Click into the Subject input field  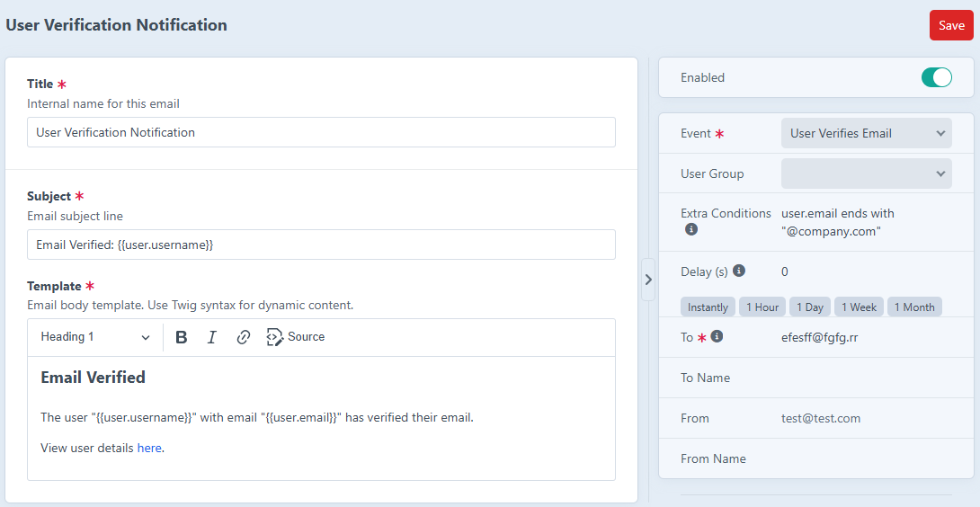[x=321, y=245]
